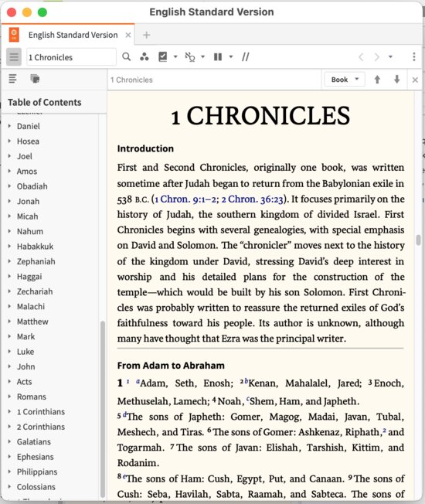Open the visual filters dropdown arrow
Viewport: 425px width, 504px height.
tap(175, 57)
